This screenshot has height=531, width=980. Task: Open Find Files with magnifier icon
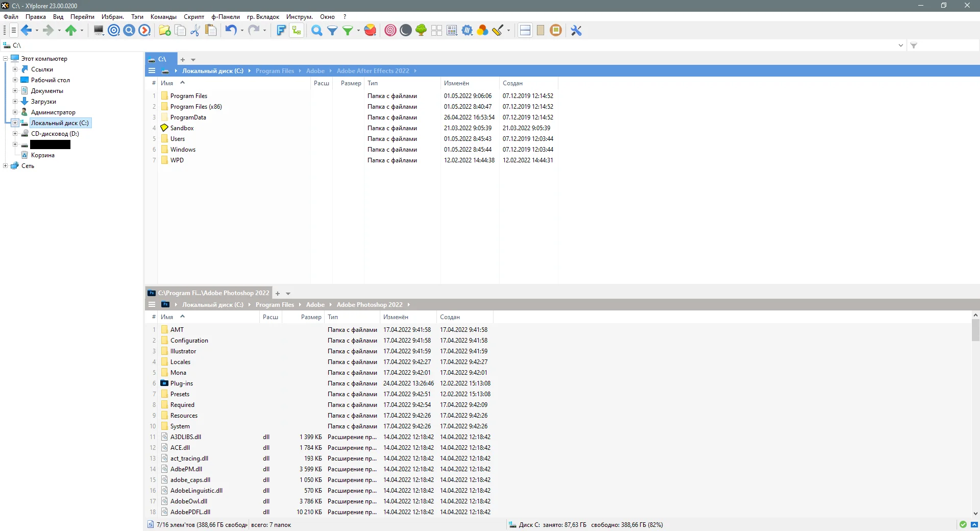316,31
